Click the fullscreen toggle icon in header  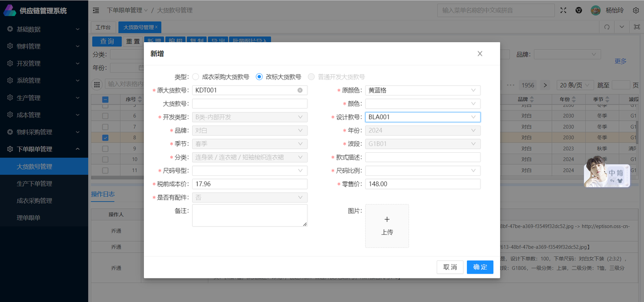click(x=563, y=10)
